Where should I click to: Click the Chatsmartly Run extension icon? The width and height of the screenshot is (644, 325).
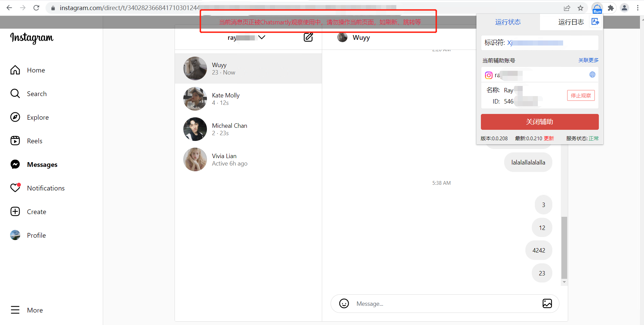pyautogui.click(x=597, y=8)
